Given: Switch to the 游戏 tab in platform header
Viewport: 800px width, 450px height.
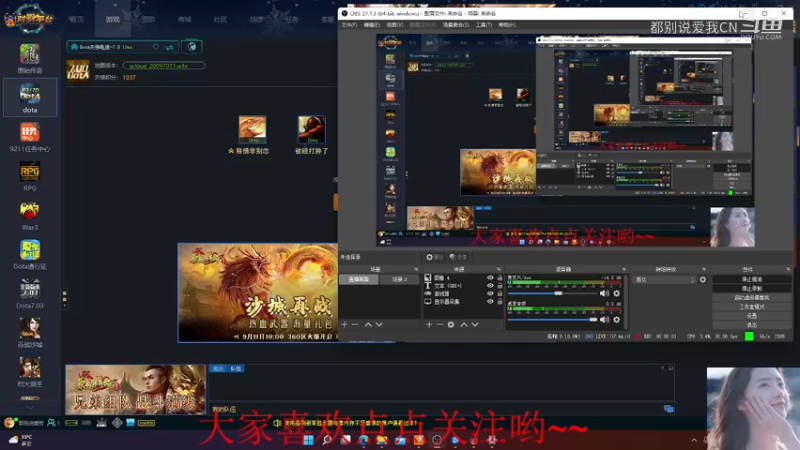Looking at the screenshot, I should click(x=113, y=19).
